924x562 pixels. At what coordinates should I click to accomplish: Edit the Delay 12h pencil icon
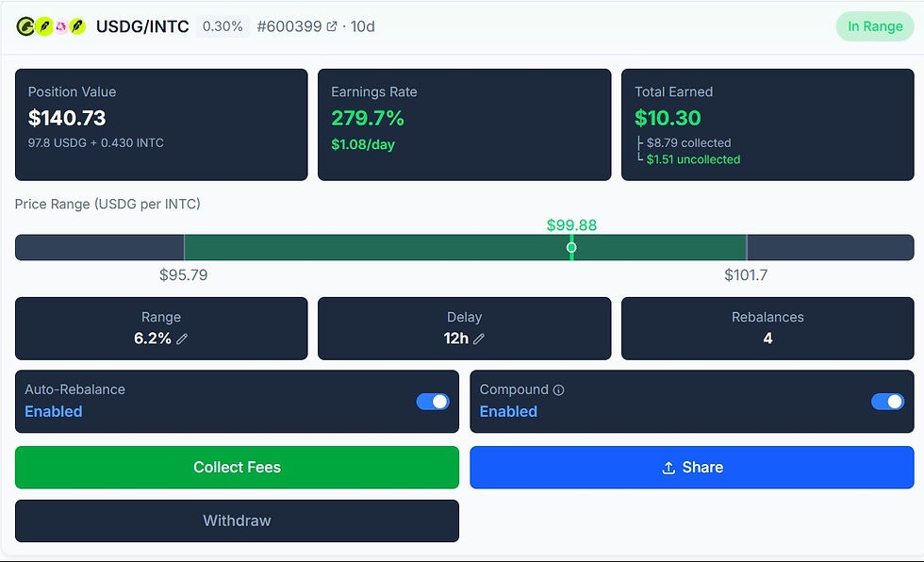click(x=479, y=339)
